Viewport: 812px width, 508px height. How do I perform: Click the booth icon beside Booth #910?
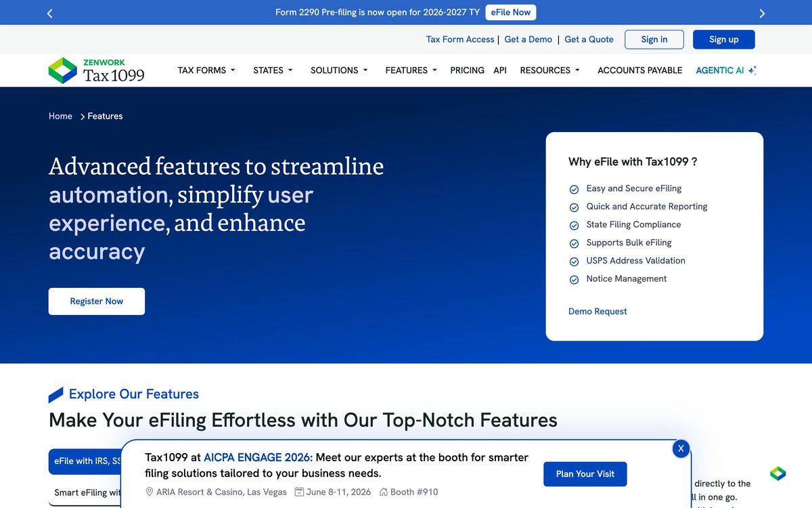coord(384,492)
